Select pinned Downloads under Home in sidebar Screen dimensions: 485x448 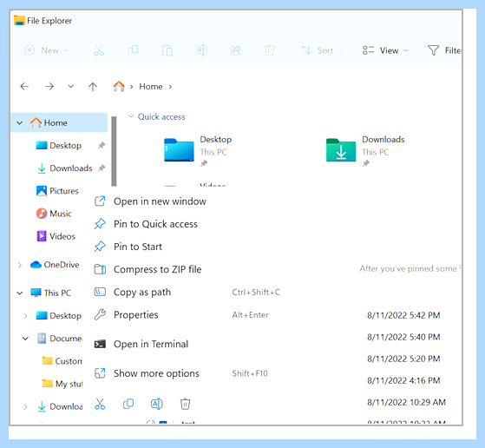click(70, 168)
